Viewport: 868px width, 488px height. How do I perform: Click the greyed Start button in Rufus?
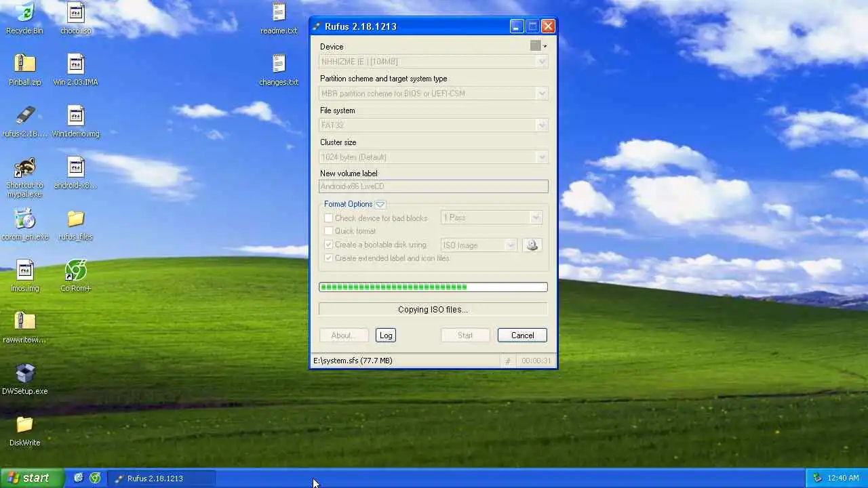pyautogui.click(x=465, y=335)
